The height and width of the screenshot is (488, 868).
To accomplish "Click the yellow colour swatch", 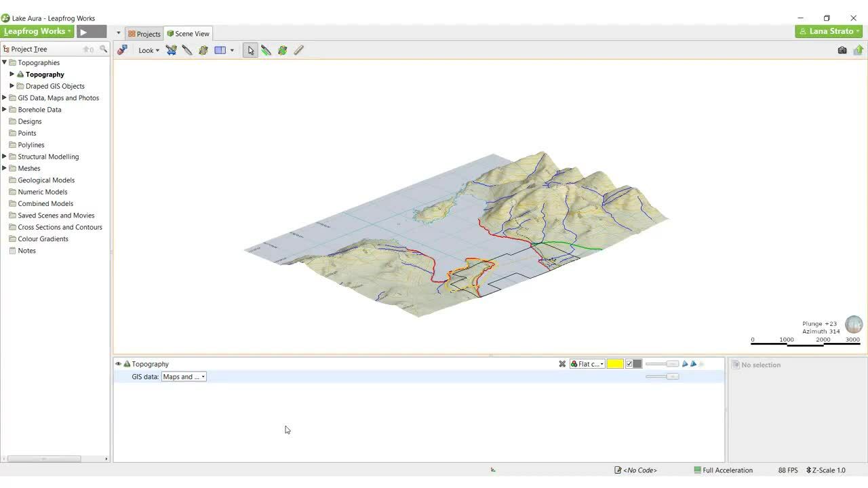I will 615,364.
